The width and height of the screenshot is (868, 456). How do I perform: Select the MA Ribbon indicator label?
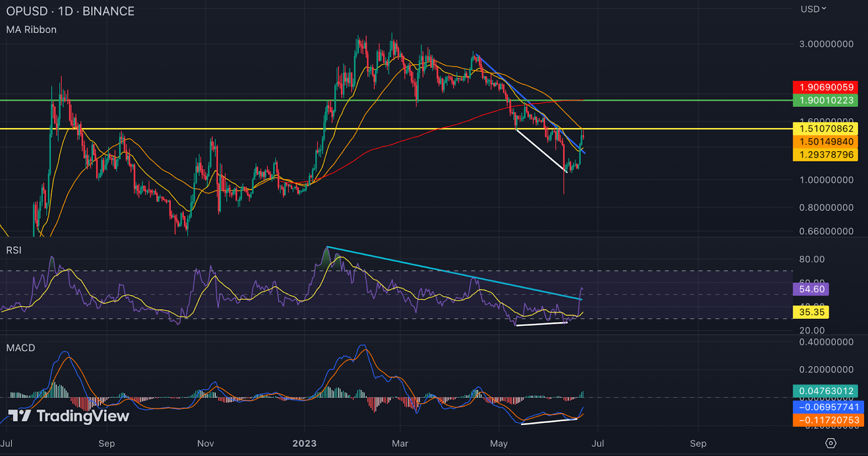[31, 29]
